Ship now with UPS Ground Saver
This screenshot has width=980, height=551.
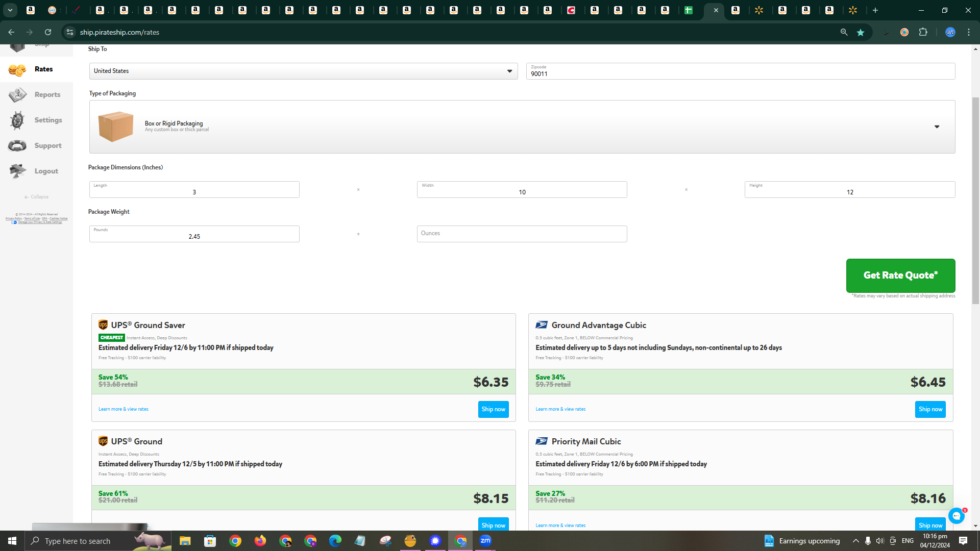(493, 409)
